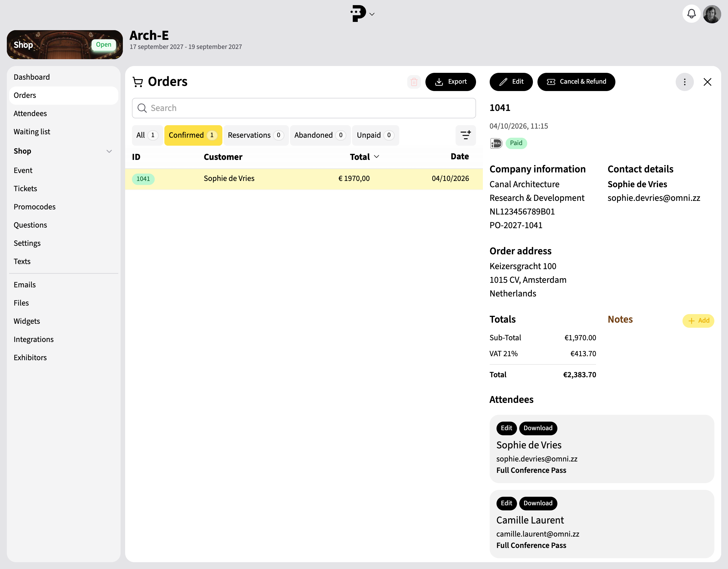Click the shopping cart icon beside Orders
728x569 pixels.
click(x=137, y=82)
